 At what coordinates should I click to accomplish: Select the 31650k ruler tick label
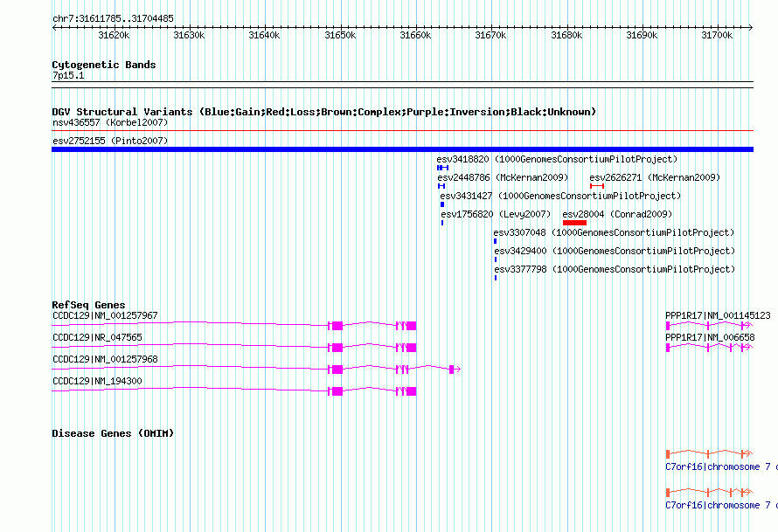pos(340,35)
